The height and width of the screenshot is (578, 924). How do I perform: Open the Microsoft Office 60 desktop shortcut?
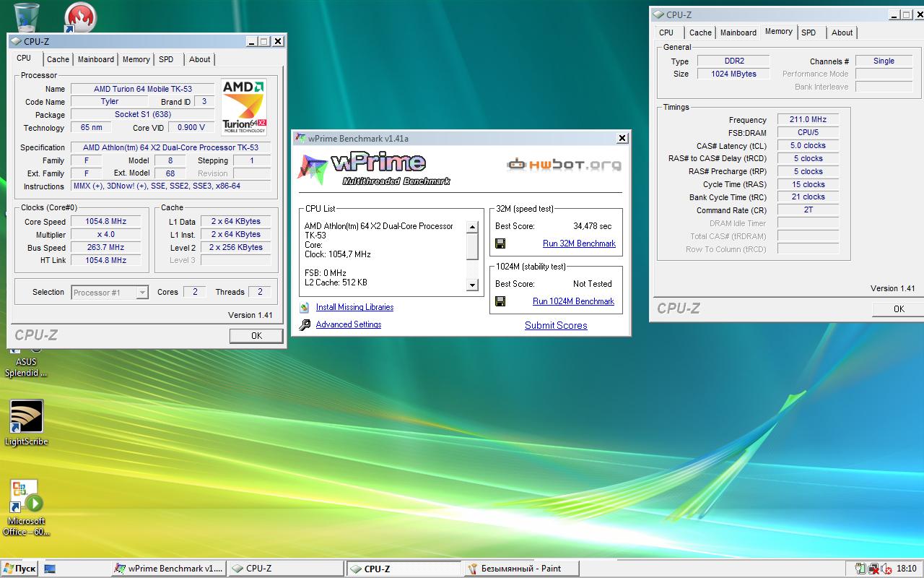coord(26,509)
